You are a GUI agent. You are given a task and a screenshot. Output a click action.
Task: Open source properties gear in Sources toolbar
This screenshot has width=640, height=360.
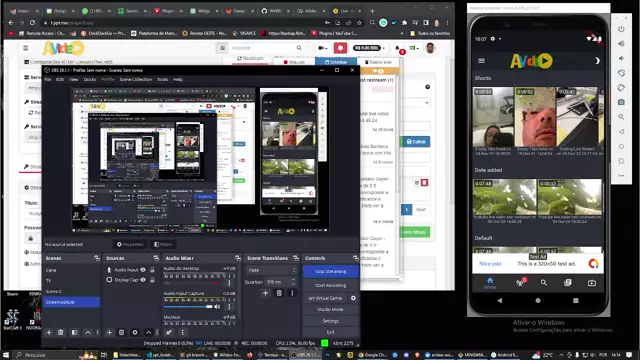[x=135, y=332]
